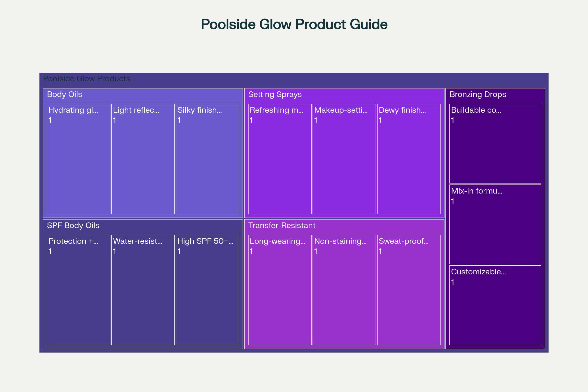Click the Silky finish... tile
This screenshot has height=392, width=588.
click(208, 159)
